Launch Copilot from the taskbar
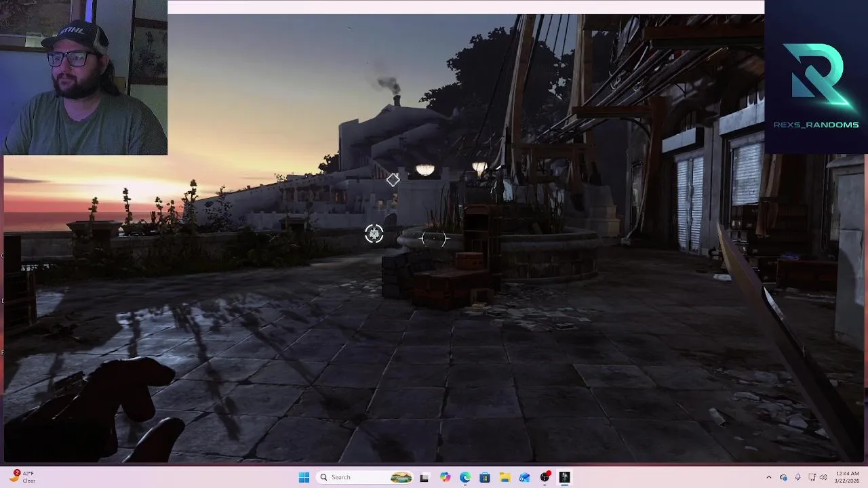Screen dimensions: 868x488 pos(445,477)
